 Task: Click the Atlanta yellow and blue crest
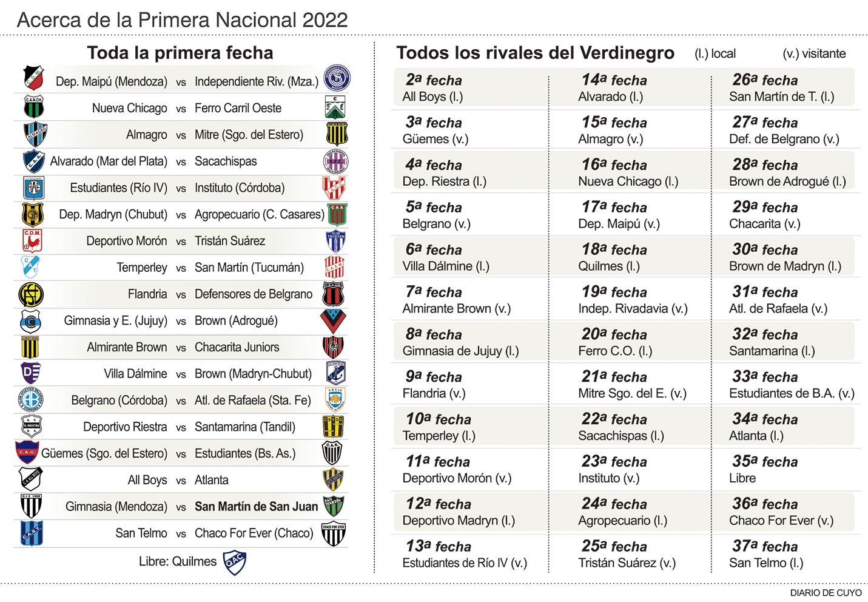(x=334, y=480)
